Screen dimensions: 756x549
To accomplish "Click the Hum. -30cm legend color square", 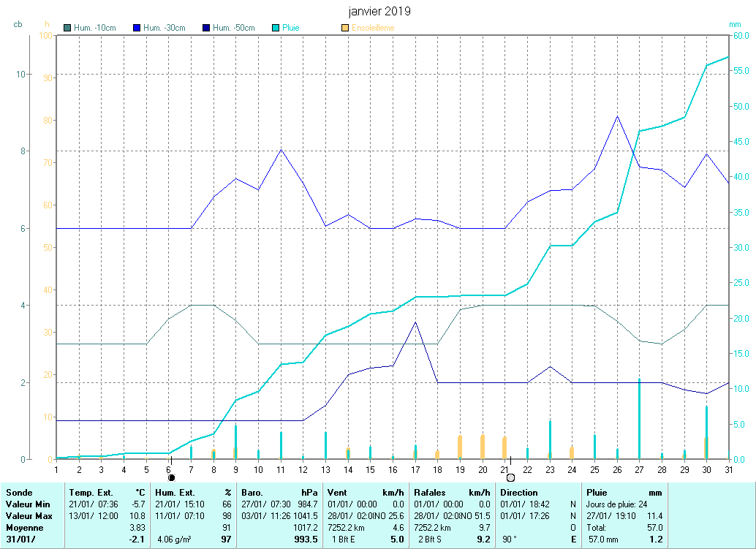I will 137,29.
